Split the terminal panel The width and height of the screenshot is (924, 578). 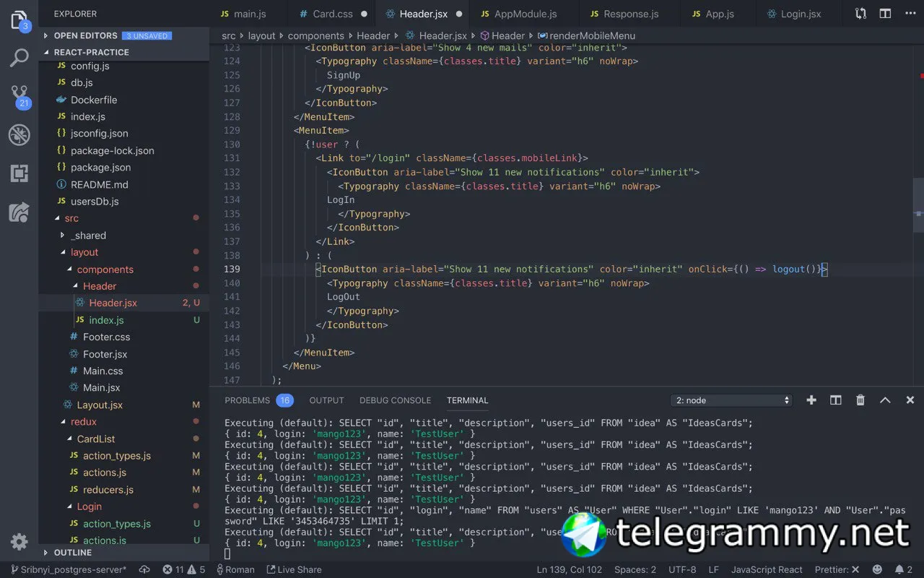click(x=836, y=400)
